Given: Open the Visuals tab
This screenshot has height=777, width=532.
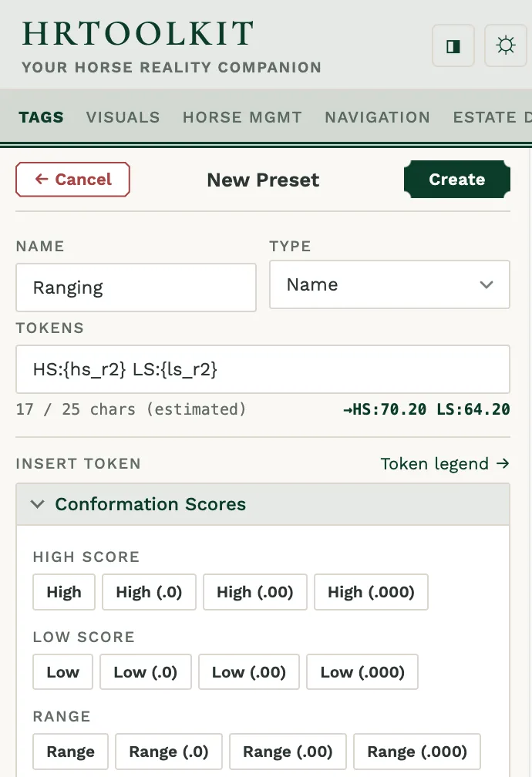Looking at the screenshot, I should pyautogui.click(x=123, y=117).
